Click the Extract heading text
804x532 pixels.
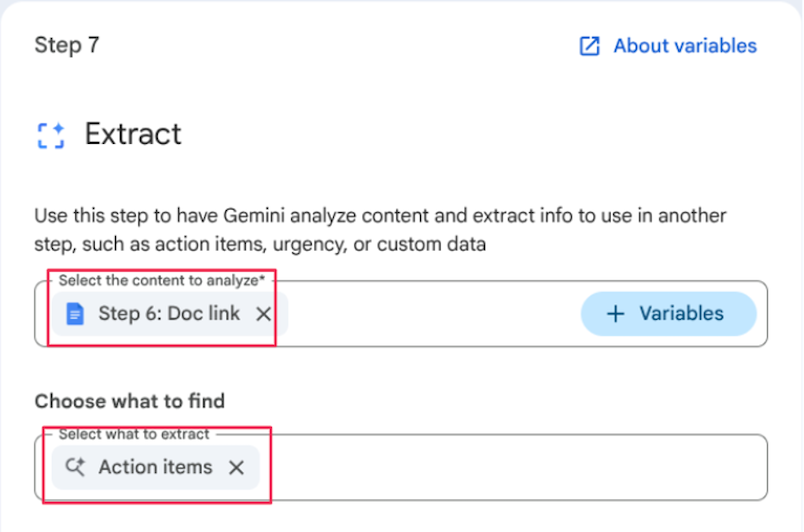coord(133,134)
